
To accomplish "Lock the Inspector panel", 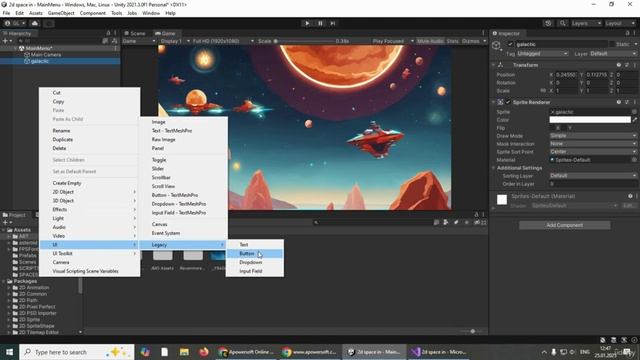I will click(627, 33).
